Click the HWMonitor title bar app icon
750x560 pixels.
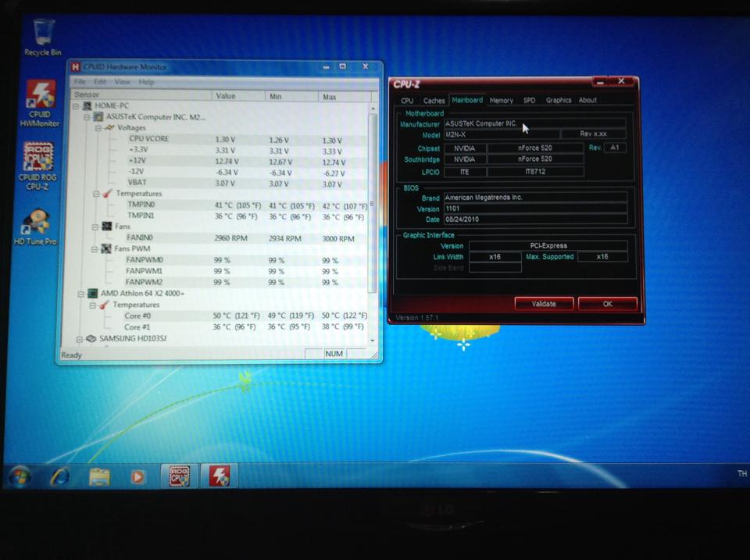click(x=76, y=67)
